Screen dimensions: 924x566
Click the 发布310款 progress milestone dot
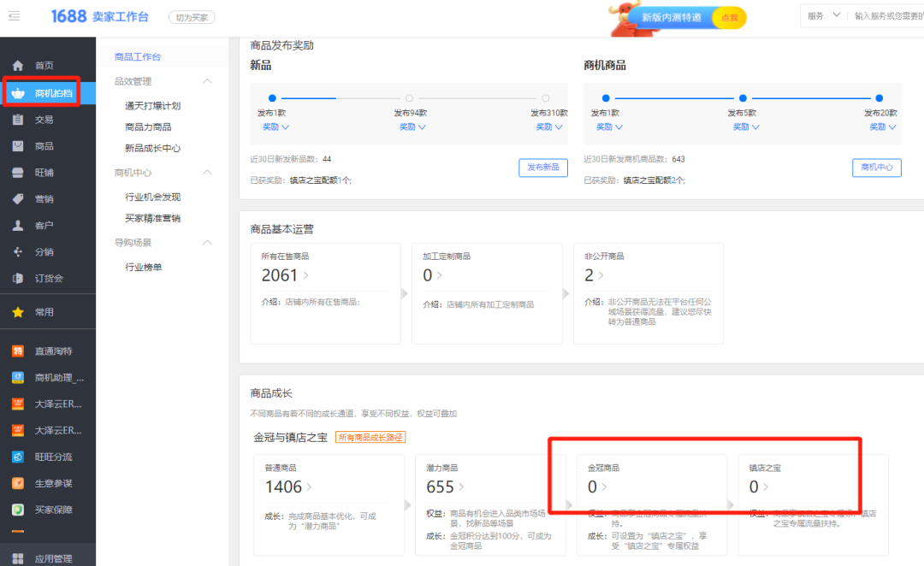point(546,98)
